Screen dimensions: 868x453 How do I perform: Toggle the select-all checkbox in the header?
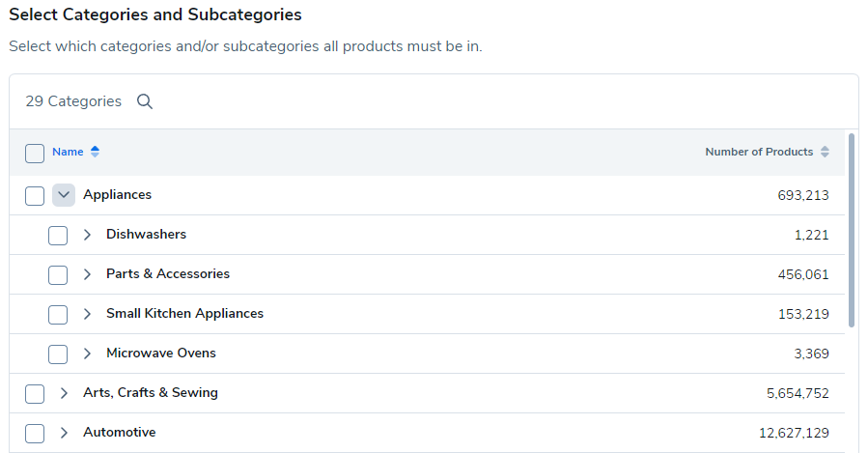tap(35, 153)
